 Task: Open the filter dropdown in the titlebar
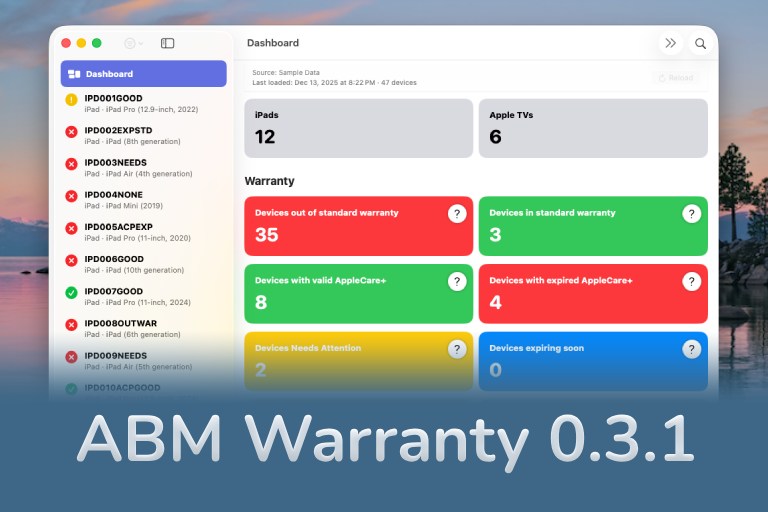click(133, 43)
